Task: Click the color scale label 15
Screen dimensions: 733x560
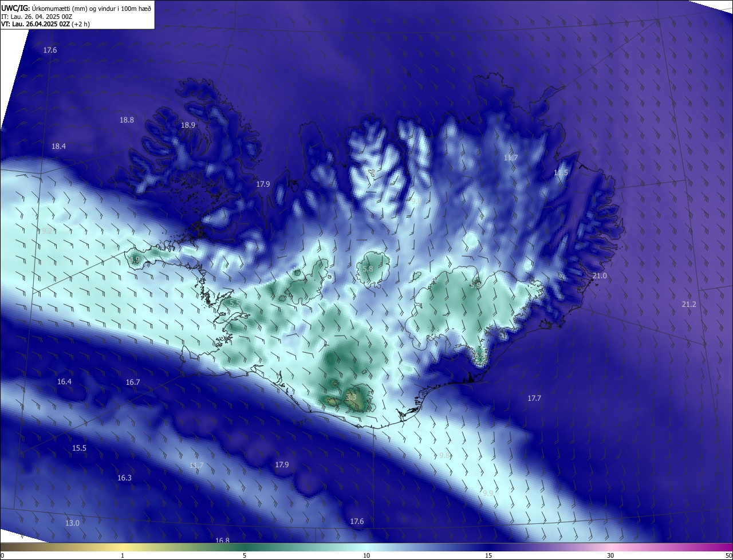Action: click(x=488, y=555)
